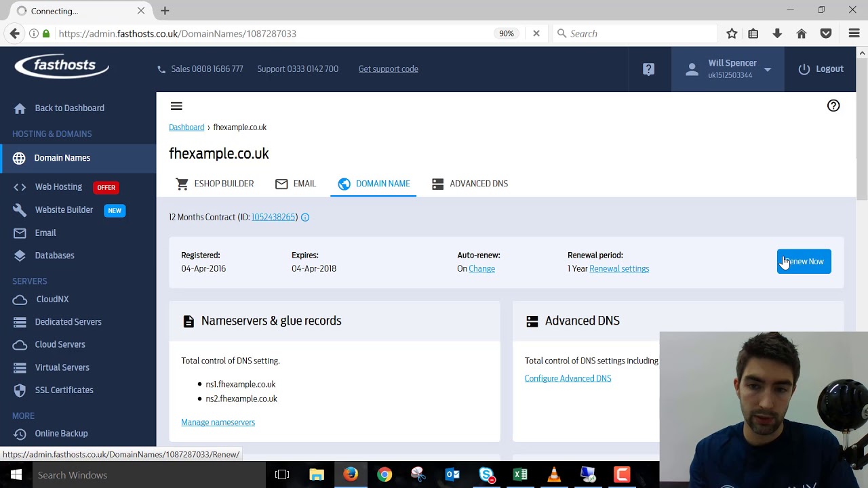Click the Online Backup history icon
This screenshot has width=868, height=488.
pos(20,434)
